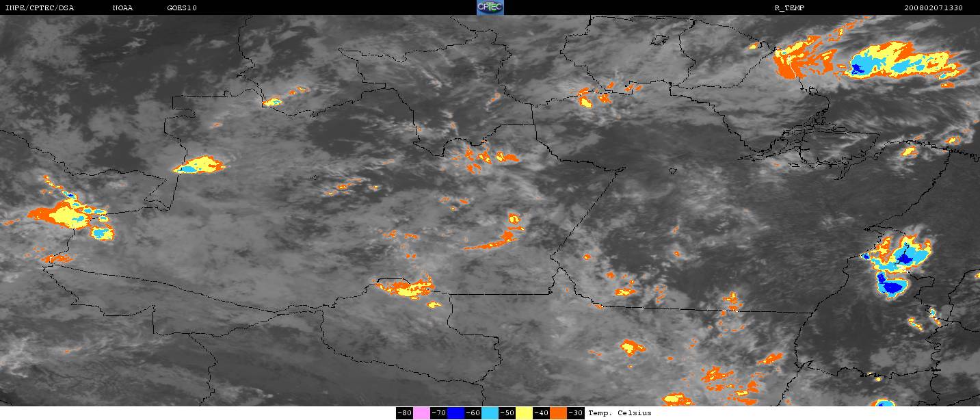Click the GOES10 satellite label

pos(181,8)
